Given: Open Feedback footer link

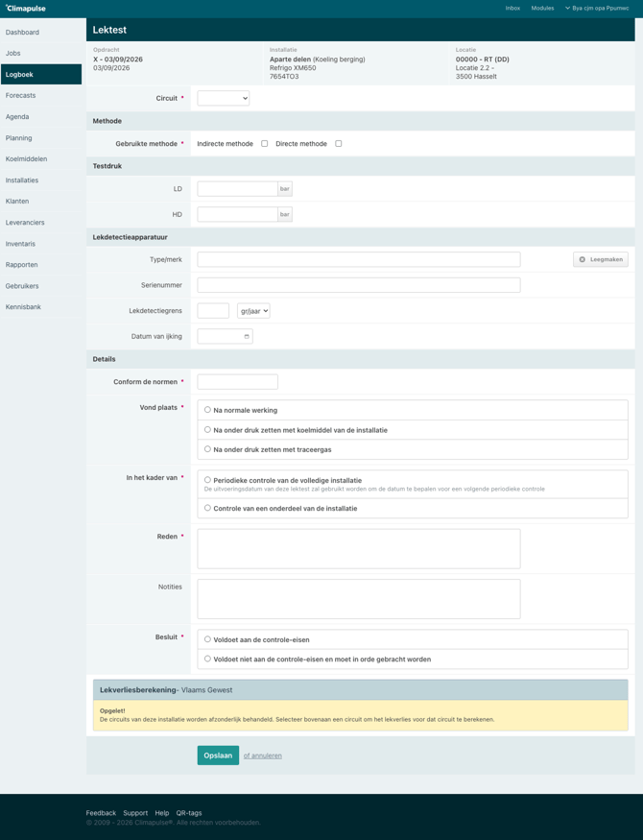Looking at the screenshot, I should (101, 813).
